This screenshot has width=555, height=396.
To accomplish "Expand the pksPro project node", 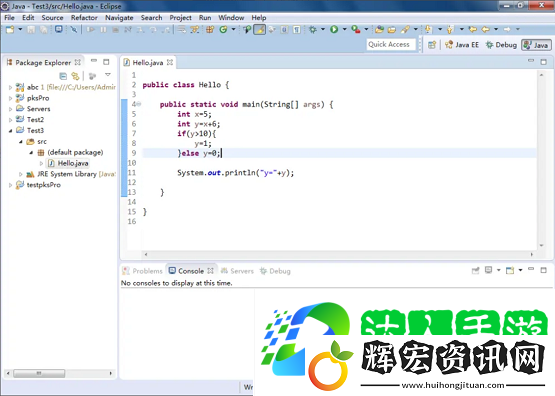I will click(x=10, y=98).
